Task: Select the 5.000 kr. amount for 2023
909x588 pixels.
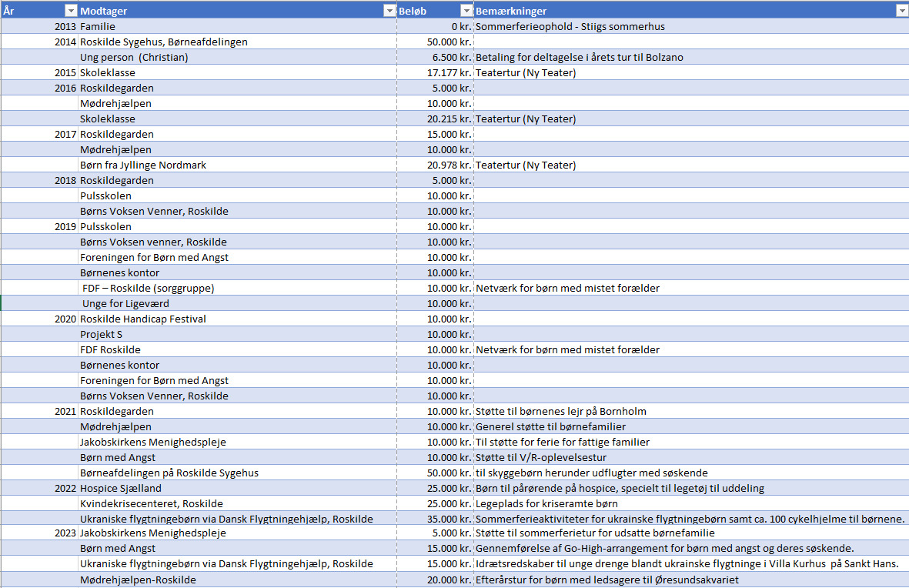Action: click(x=435, y=533)
